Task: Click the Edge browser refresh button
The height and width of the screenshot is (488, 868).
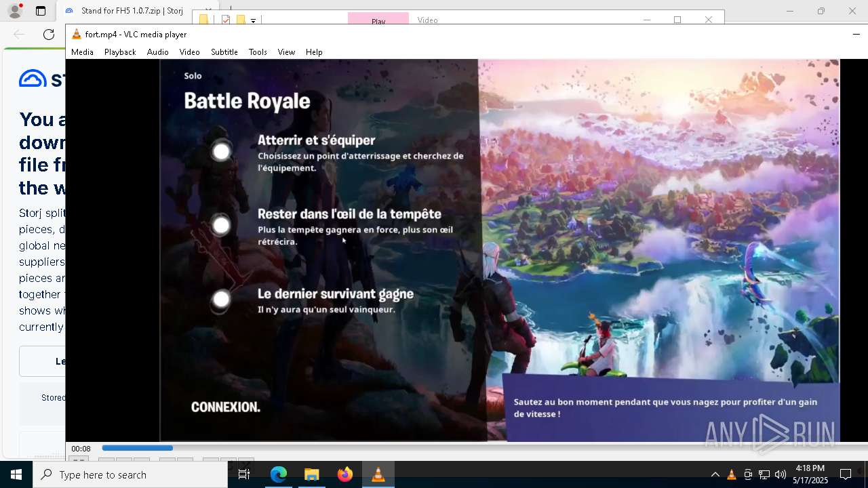Action: (x=49, y=35)
